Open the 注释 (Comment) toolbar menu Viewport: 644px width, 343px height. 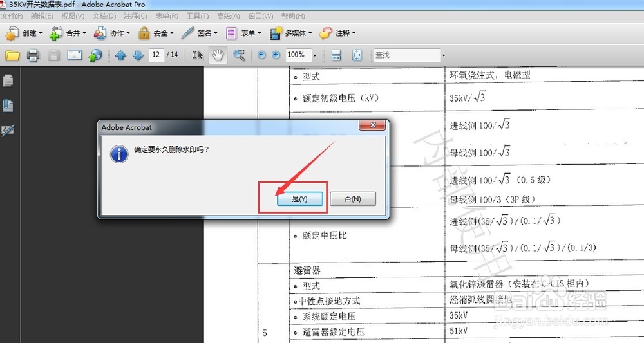[x=337, y=33]
